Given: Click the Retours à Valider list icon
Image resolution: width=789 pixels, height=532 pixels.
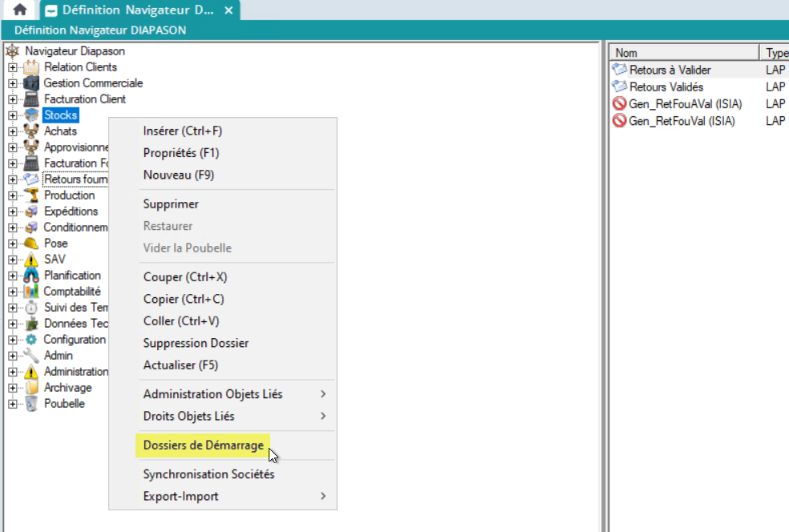Looking at the screenshot, I should [x=619, y=71].
